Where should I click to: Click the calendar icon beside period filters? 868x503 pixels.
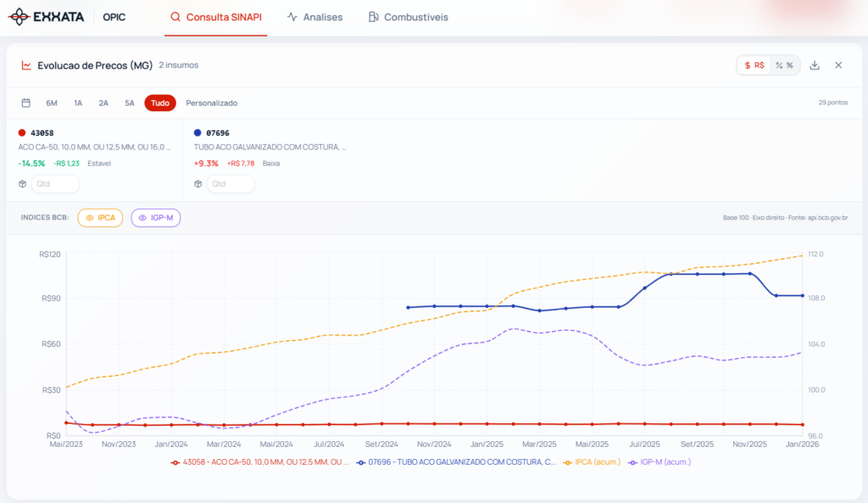click(25, 103)
